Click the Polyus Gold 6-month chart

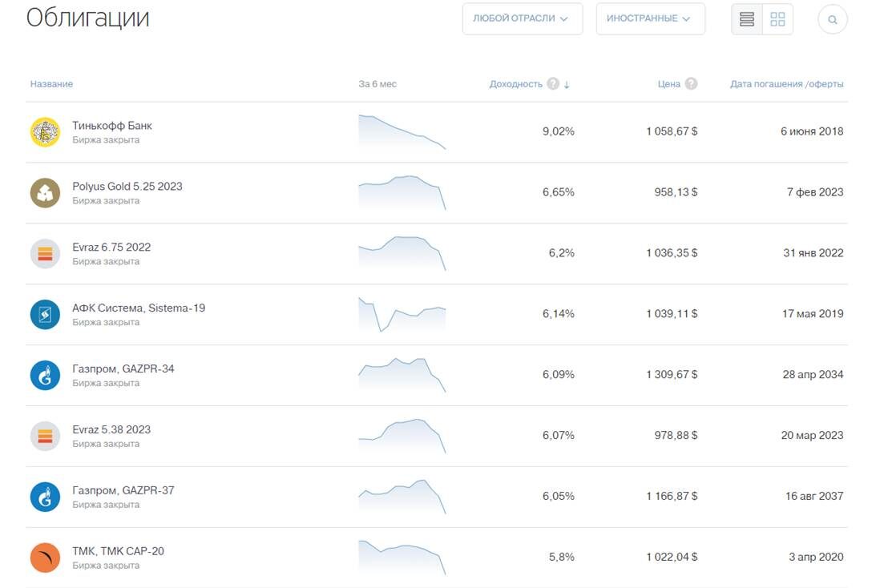(402, 193)
